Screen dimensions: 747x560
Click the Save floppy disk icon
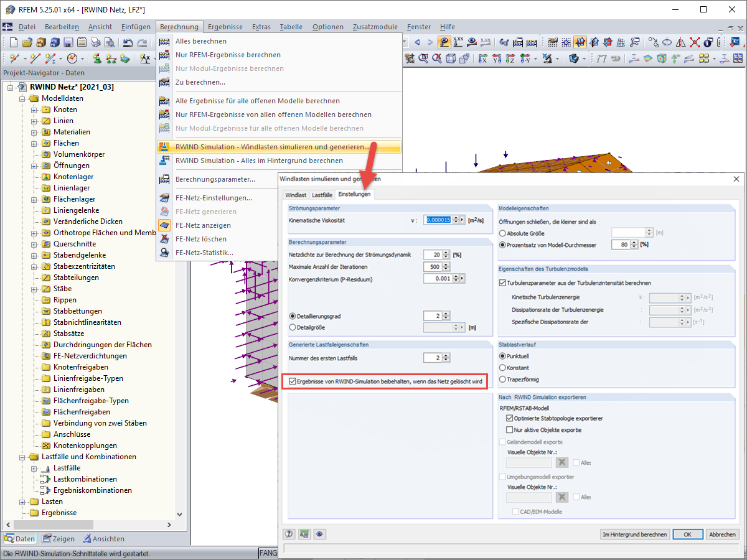coord(68,42)
